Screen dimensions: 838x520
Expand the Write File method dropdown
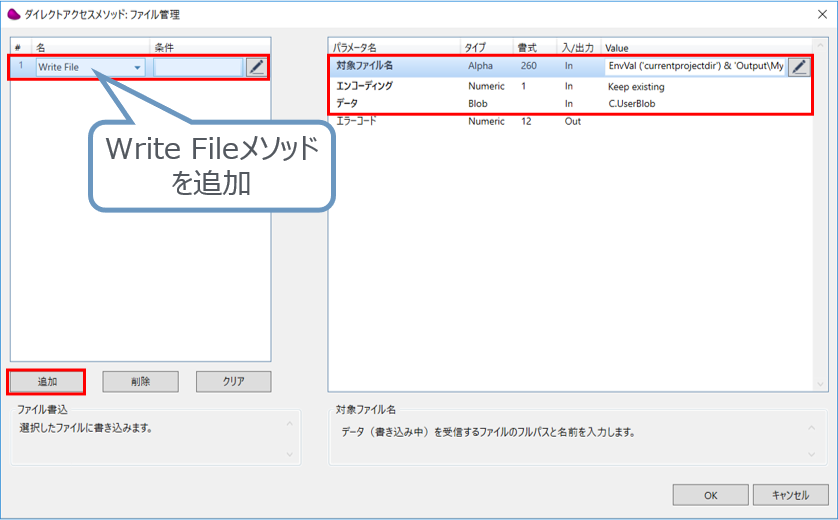(137, 68)
